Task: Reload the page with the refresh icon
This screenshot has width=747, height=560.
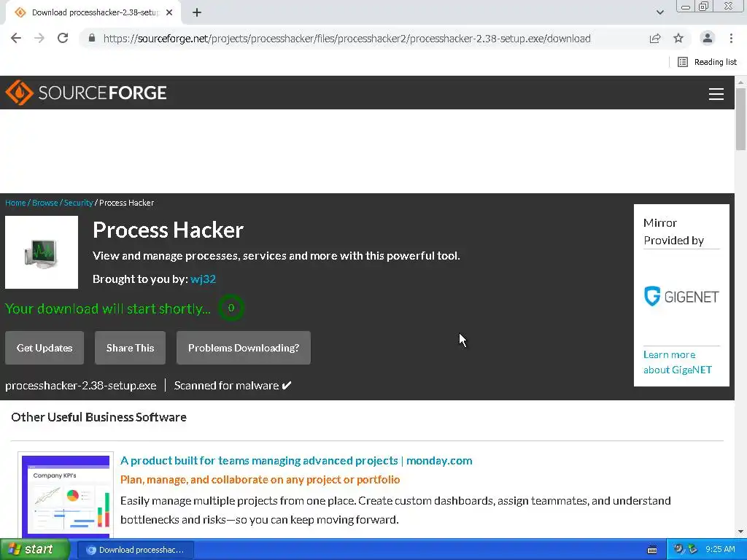Action: pos(63,38)
